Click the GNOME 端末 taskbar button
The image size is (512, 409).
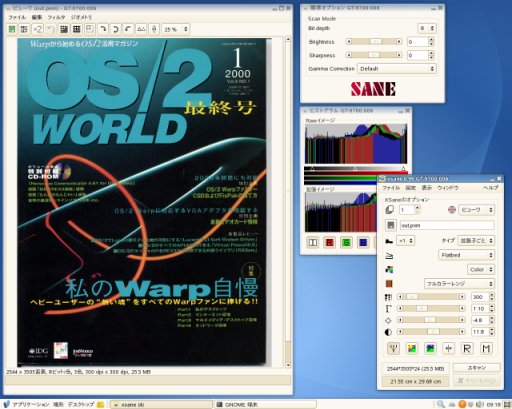coord(265,405)
